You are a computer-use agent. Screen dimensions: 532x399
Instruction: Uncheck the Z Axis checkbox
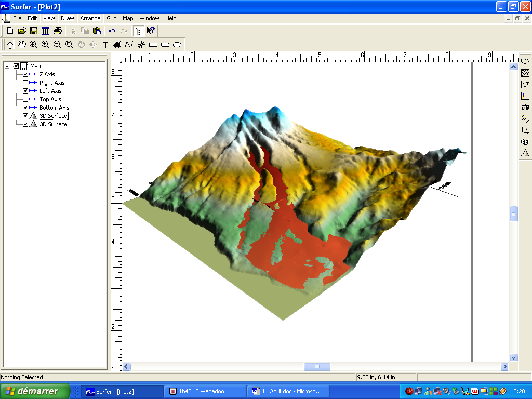(25, 74)
